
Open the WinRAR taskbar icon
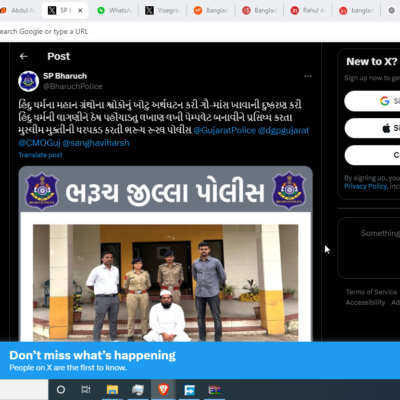pyautogui.click(x=214, y=389)
